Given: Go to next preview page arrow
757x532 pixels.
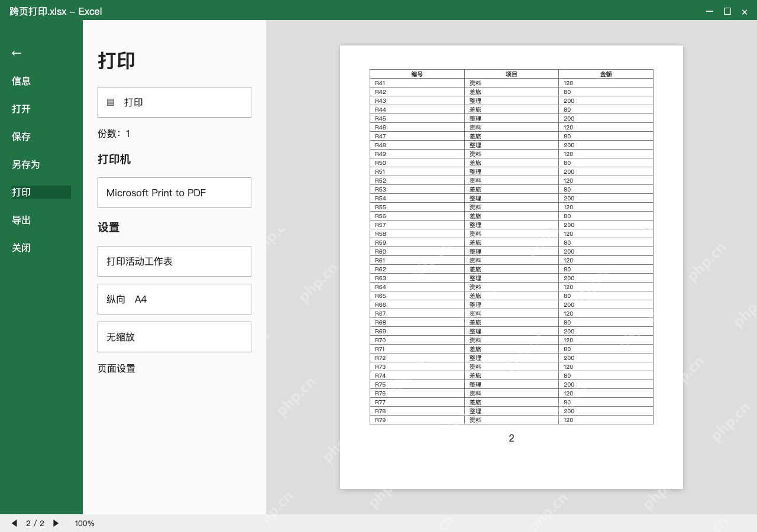Looking at the screenshot, I should (x=56, y=523).
